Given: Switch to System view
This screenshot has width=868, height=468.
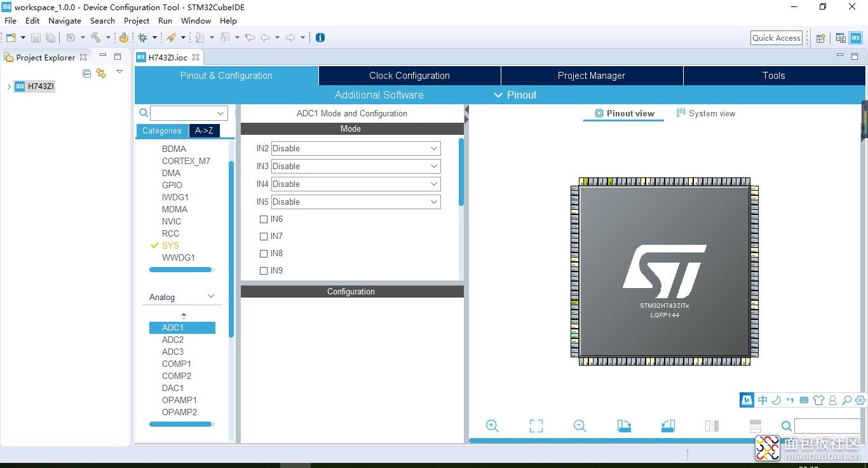Looking at the screenshot, I should click(x=706, y=113).
